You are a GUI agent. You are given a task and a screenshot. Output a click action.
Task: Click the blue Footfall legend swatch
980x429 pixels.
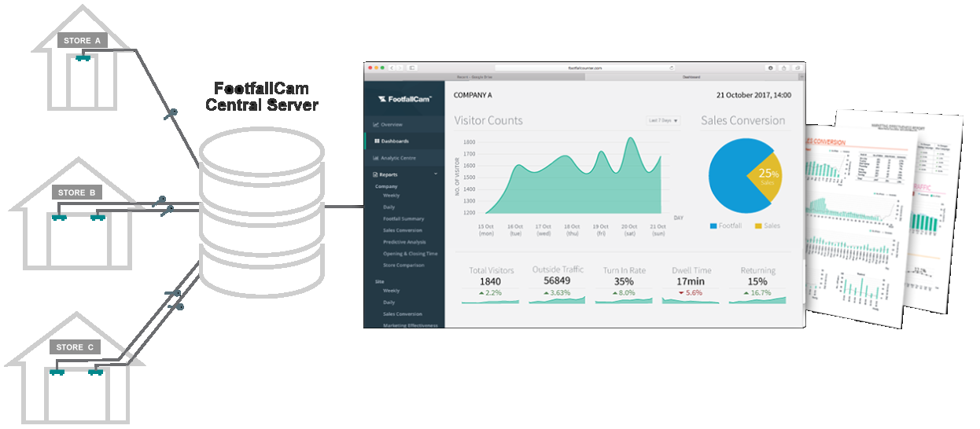[x=713, y=226]
